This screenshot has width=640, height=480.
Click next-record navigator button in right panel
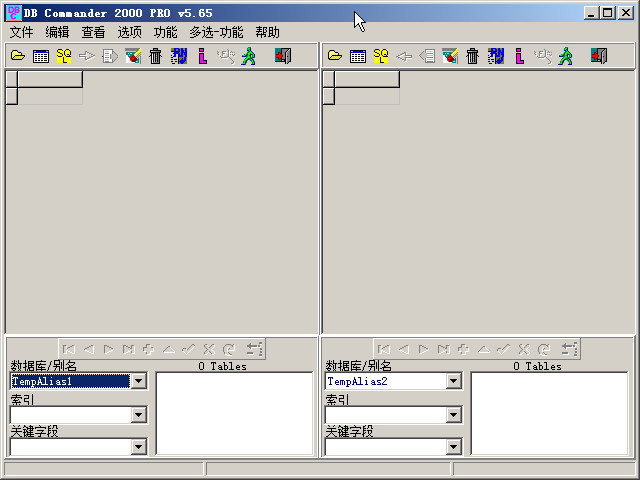pyautogui.click(x=424, y=349)
